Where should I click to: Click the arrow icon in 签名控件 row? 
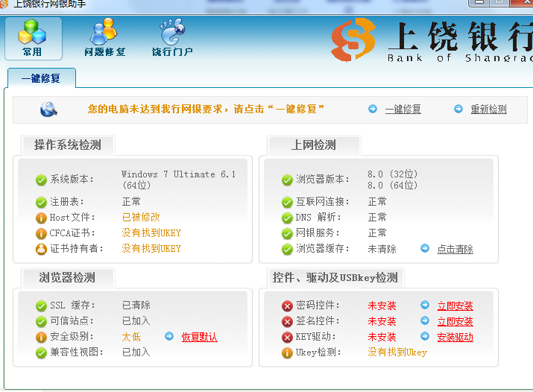[425, 320]
